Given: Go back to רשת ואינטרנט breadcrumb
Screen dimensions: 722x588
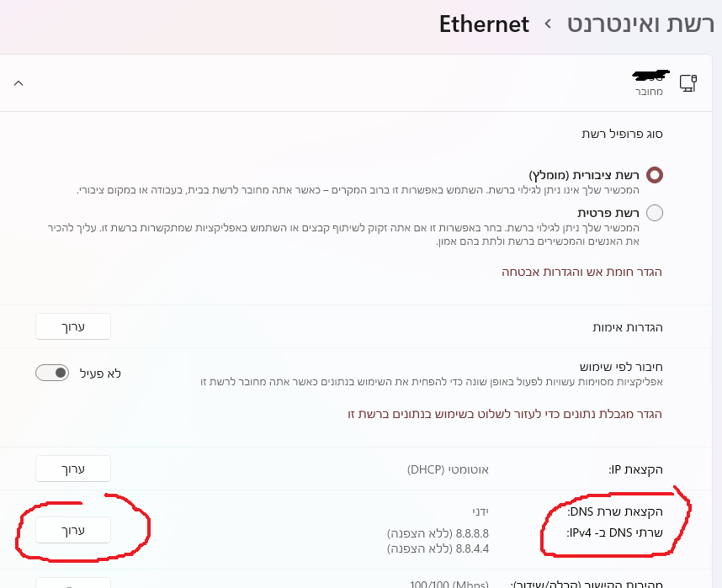Looking at the screenshot, I should 638,24.
